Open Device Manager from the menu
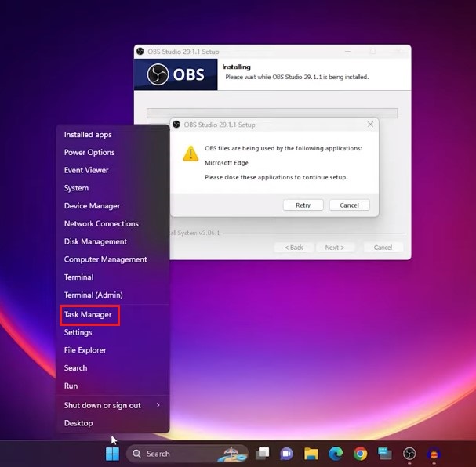 coord(112,206)
